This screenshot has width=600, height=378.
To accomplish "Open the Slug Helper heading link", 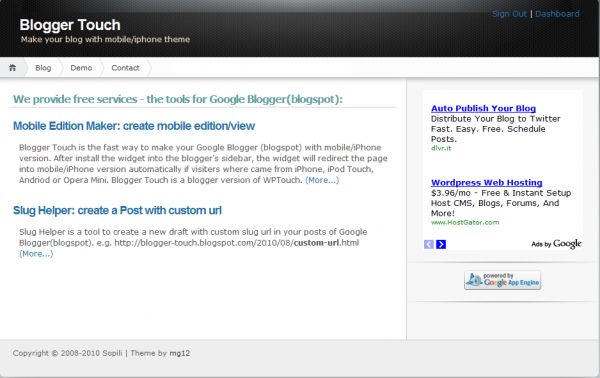I will [x=117, y=210].
